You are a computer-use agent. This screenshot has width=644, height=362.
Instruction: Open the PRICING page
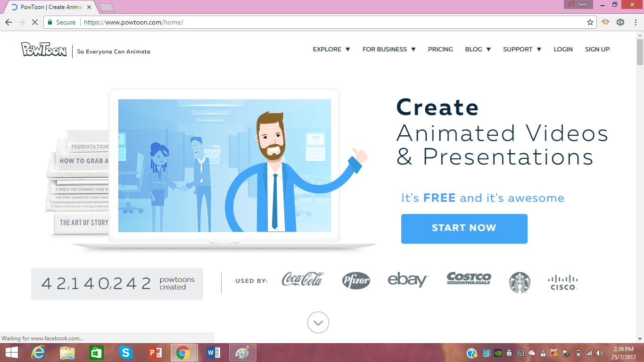(440, 49)
